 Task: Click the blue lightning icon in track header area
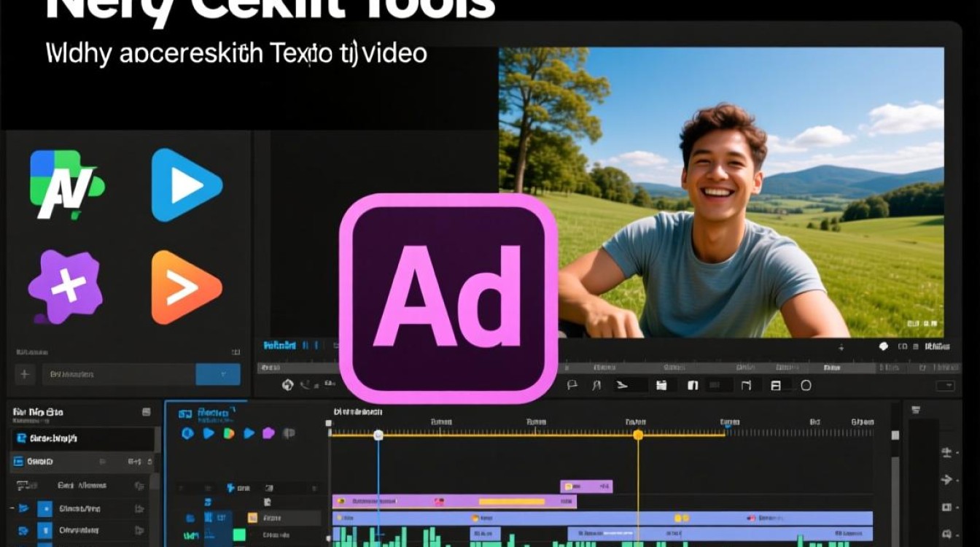point(230,488)
